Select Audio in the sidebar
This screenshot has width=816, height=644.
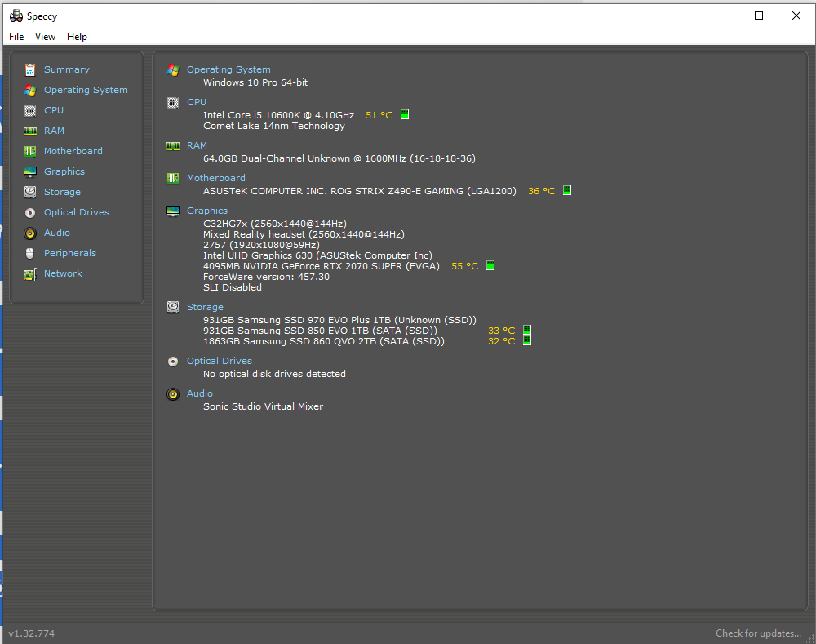(x=57, y=232)
